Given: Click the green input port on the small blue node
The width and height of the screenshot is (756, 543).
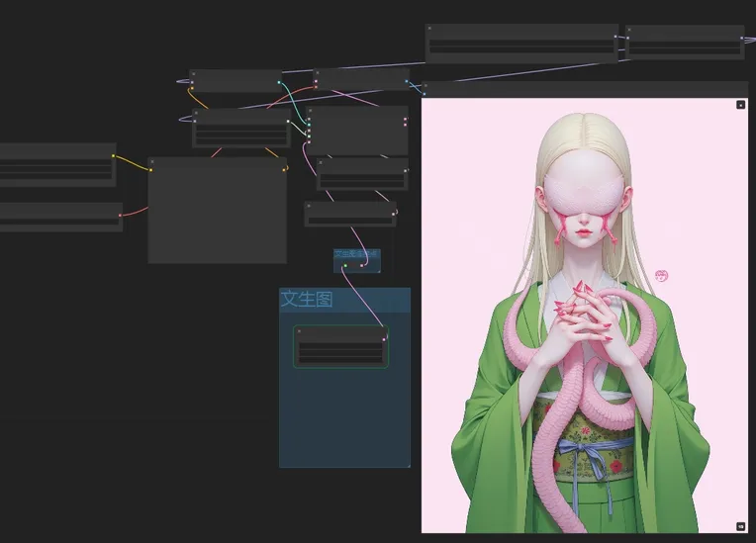Looking at the screenshot, I should tap(344, 265).
